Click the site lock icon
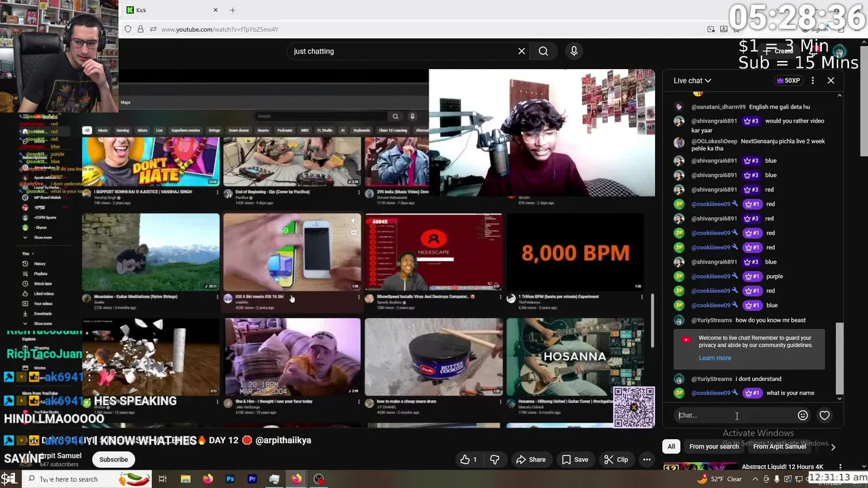 click(x=140, y=29)
